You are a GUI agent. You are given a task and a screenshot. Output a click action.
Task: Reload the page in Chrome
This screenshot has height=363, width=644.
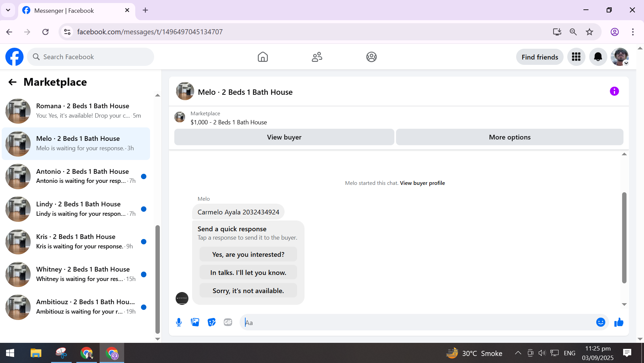45,32
